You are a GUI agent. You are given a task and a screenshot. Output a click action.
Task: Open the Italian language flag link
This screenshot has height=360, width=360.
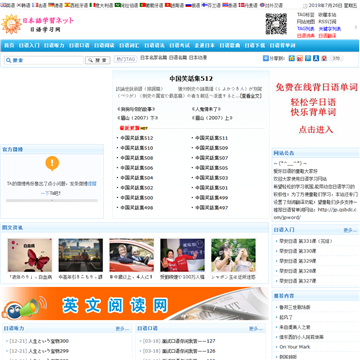click(x=101, y=5)
